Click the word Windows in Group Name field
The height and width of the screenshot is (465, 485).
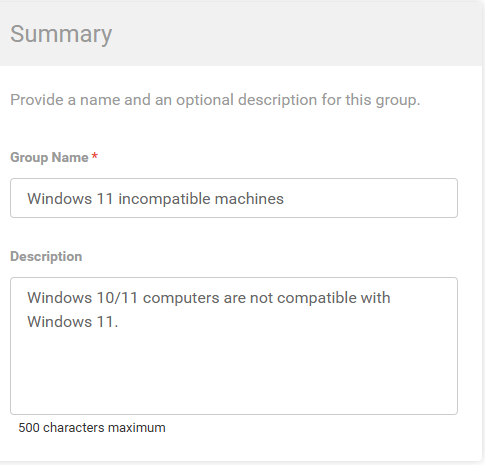coord(60,199)
